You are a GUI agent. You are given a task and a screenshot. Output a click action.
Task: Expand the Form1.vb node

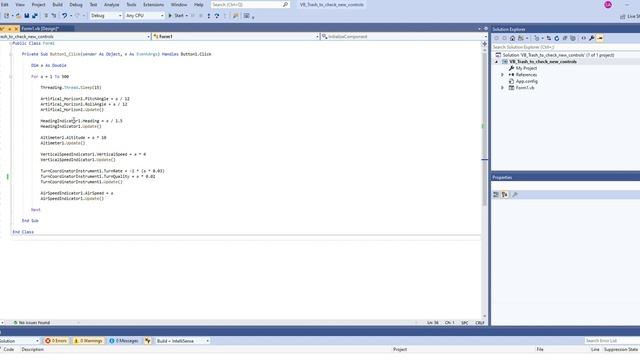502,88
